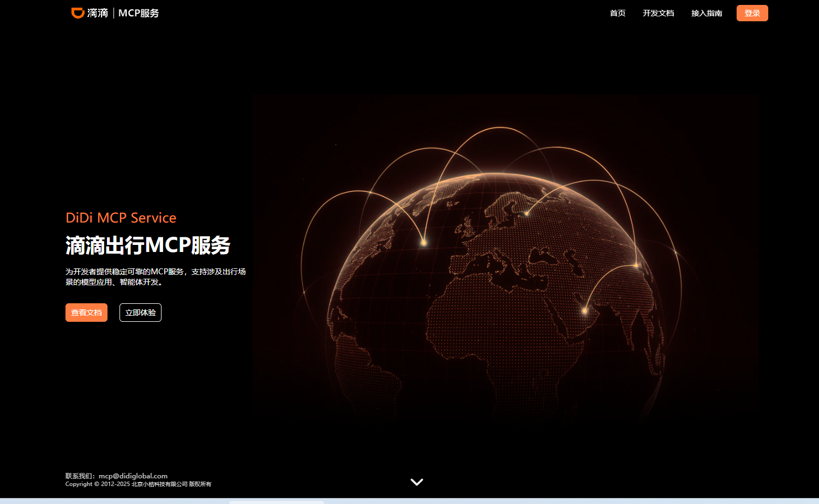The height and width of the screenshot is (504, 819).
Task: Click the glowing point over North Atlantic
Action: tap(423, 243)
